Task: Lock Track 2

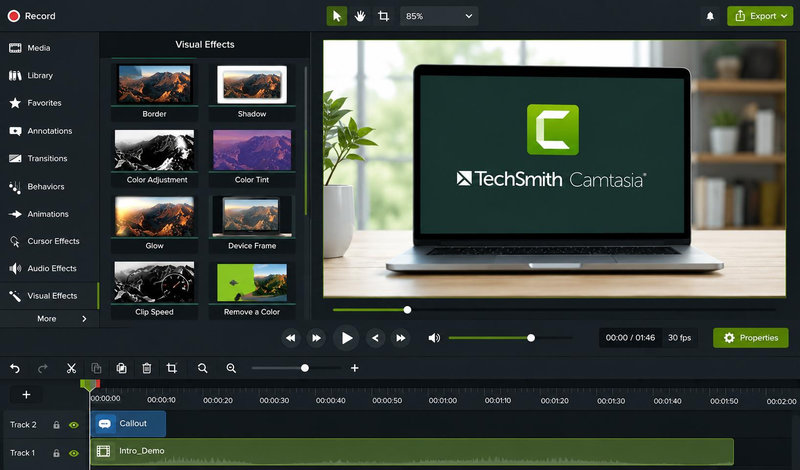Action: pos(57,425)
